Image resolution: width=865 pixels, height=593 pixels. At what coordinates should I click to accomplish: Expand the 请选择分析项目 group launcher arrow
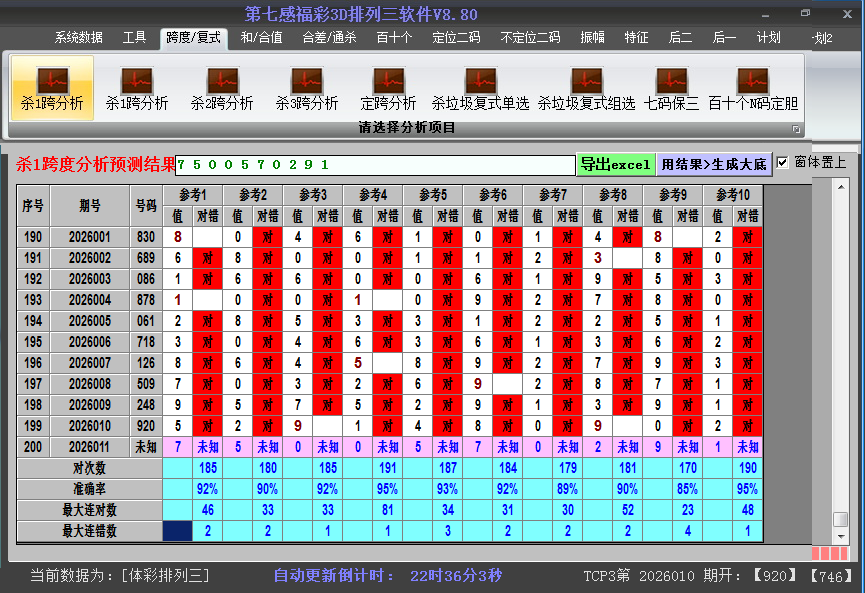click(797, 129)
